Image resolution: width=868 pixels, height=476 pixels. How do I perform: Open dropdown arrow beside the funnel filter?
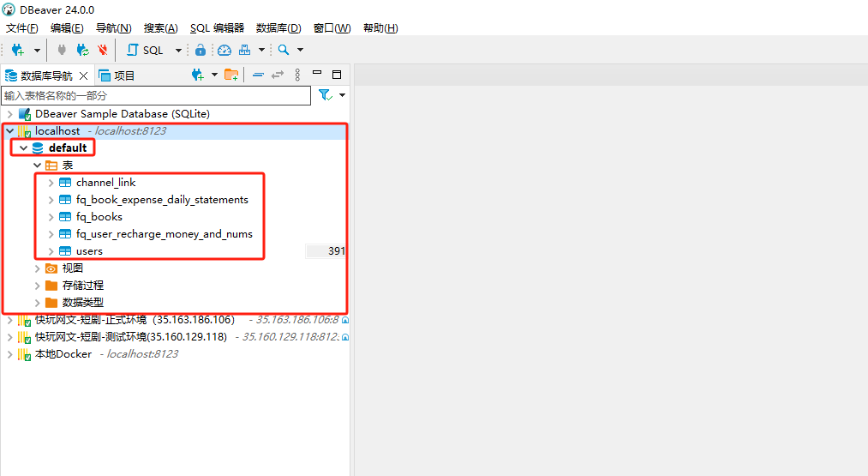[342, 95]
